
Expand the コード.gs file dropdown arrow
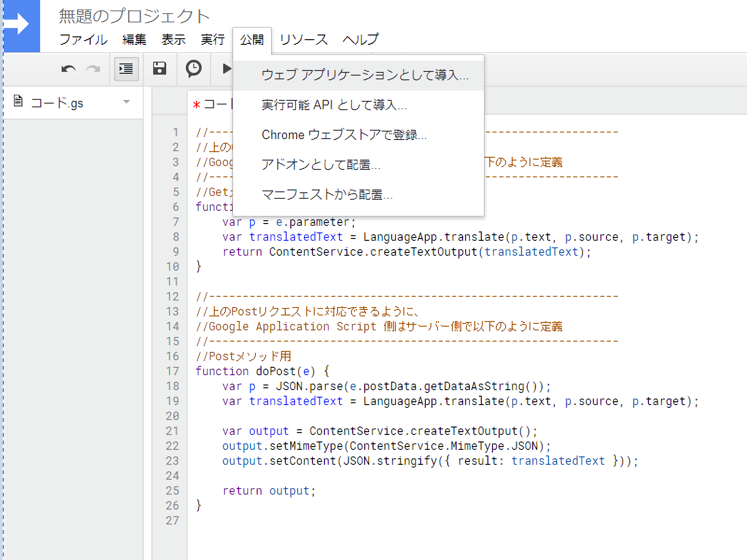click(126, 102)
